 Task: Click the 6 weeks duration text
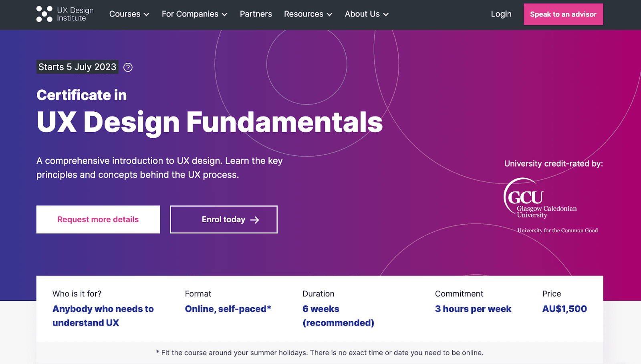click(320, 309)
